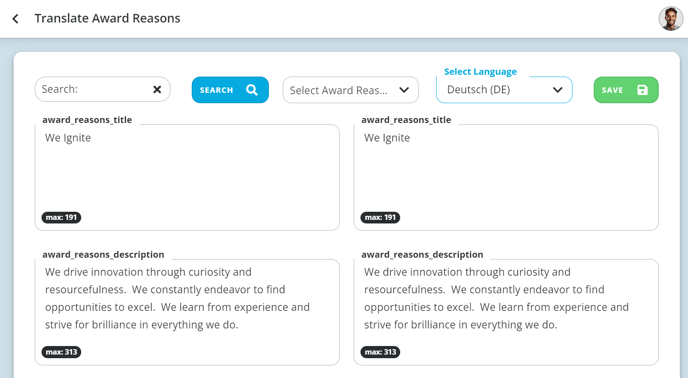Click the SAVE button label
This screenshot has height=378, width=688.
tap(612, 90)
